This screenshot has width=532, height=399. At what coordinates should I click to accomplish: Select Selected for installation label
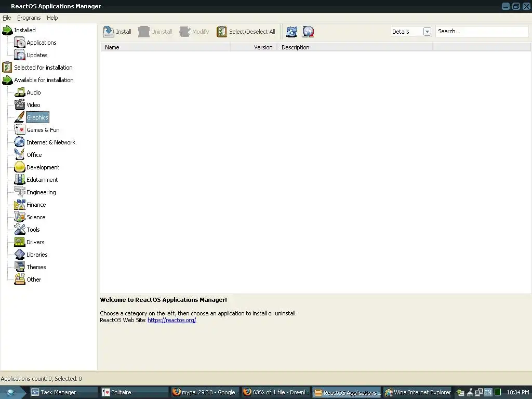(44, 68)
